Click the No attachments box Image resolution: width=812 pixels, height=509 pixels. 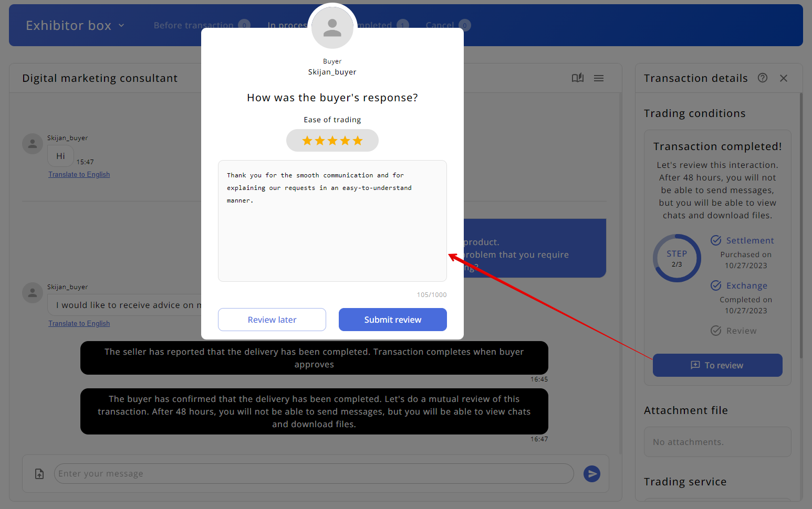pos(717,442)
